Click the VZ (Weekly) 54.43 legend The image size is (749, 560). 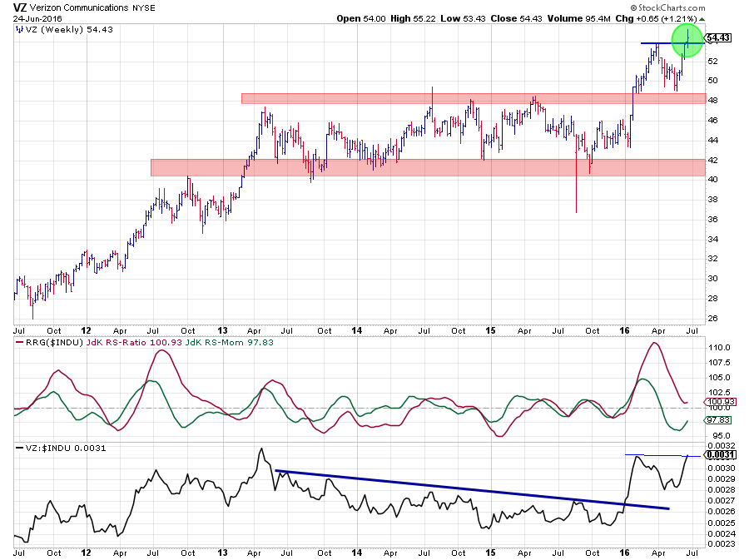click(69, 30)
